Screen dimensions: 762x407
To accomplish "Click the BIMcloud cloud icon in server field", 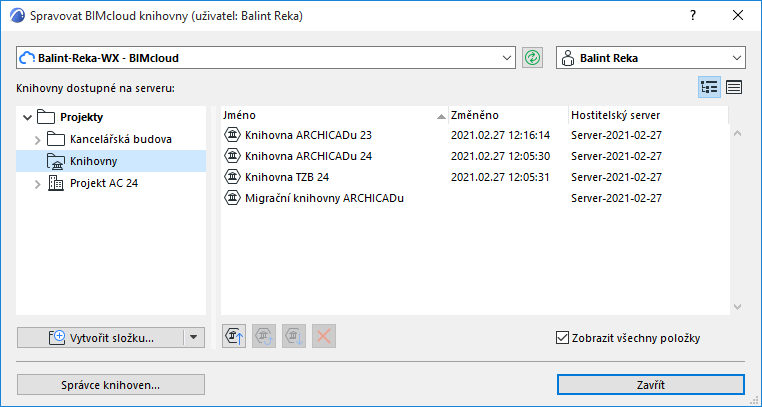I will (x=27, y=58).
